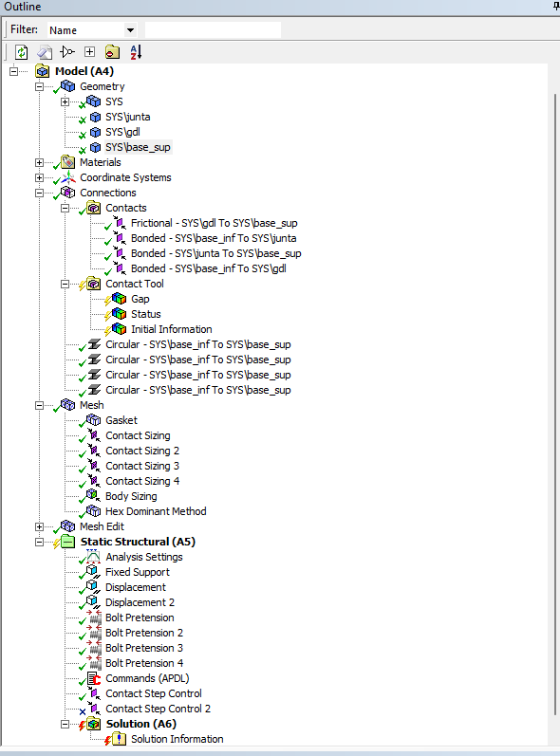The height and width of the screenshot is (756, 560).
Task: Select Hex Dominant Method item
Action: (156, 511)
